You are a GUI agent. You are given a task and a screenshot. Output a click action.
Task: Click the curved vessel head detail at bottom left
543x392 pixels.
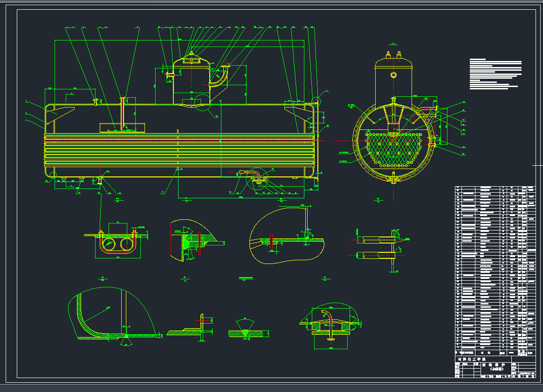pyautogui.click(x=112, y=314)
